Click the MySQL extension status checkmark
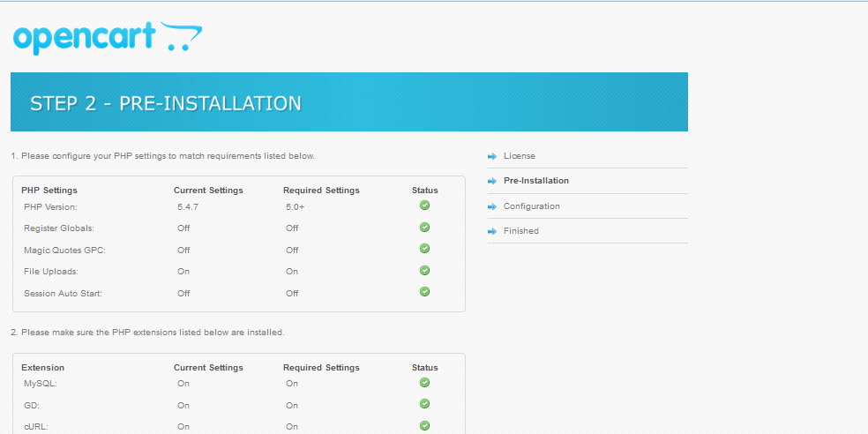The image size is (868, 434). click(x=424, y=383)
